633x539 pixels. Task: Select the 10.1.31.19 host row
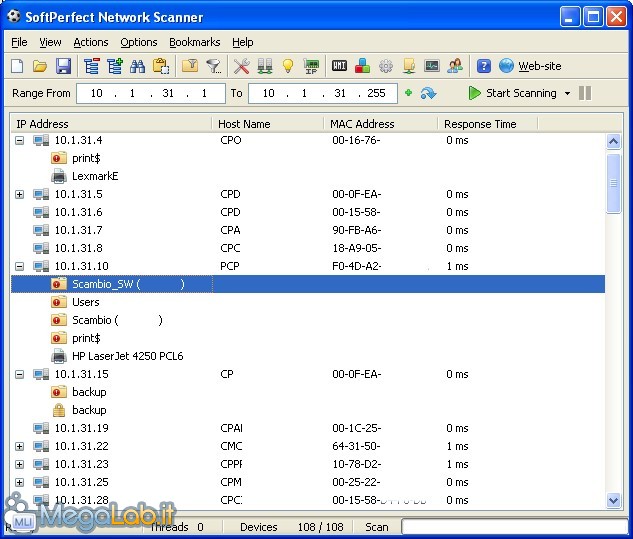[308, 428]
